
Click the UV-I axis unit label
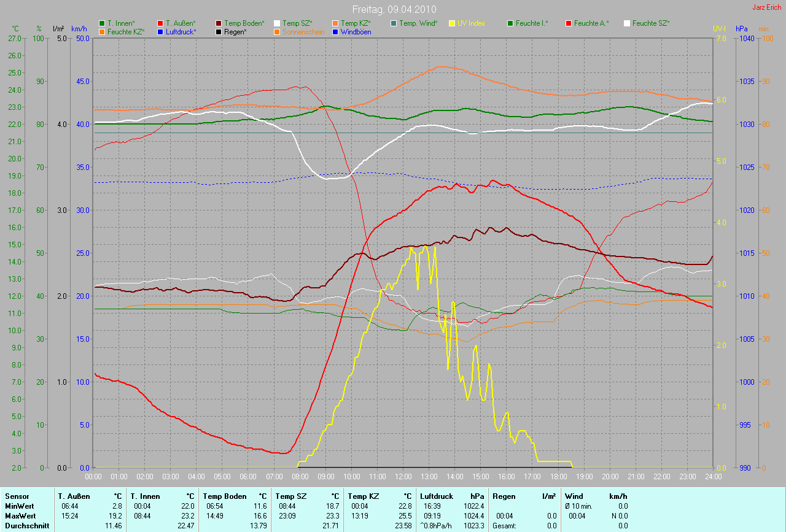point(719,29)
